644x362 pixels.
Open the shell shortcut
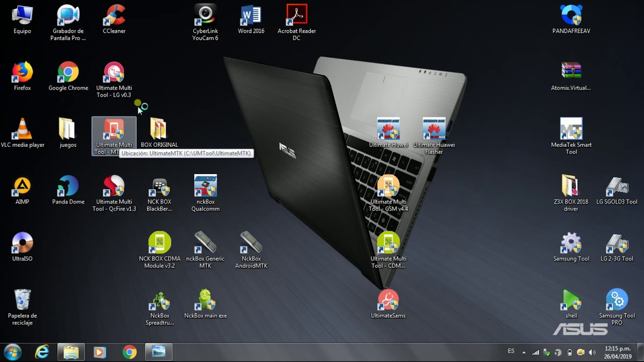(571, 304)
